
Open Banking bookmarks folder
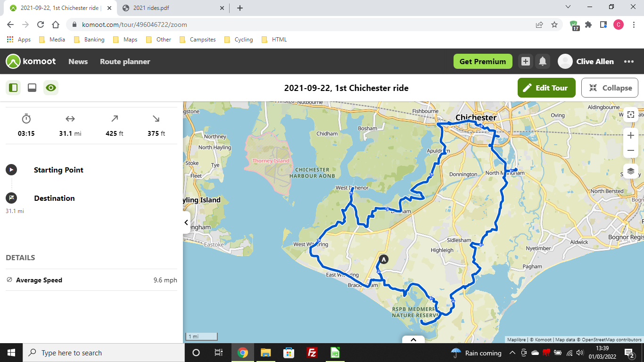pos(90,40)
